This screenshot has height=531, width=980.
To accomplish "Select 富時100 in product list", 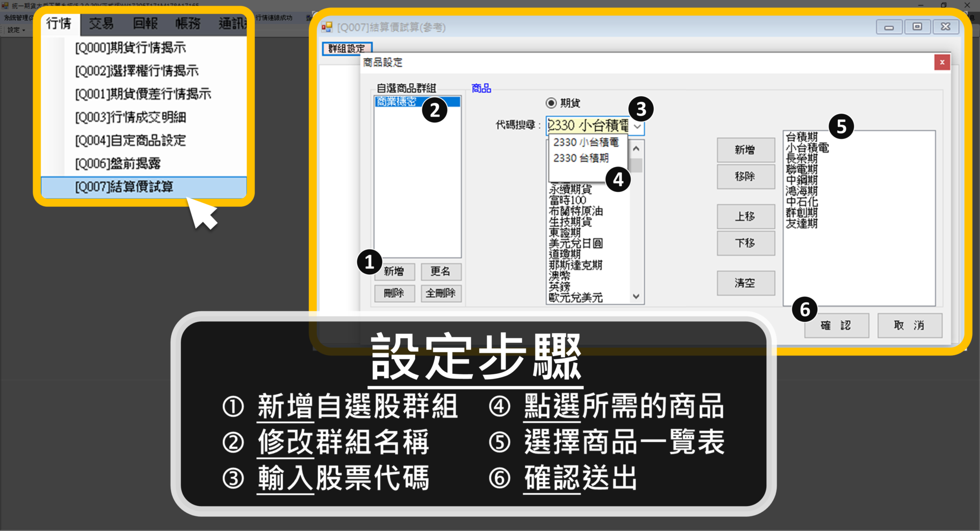I will [x=567, y=200].
